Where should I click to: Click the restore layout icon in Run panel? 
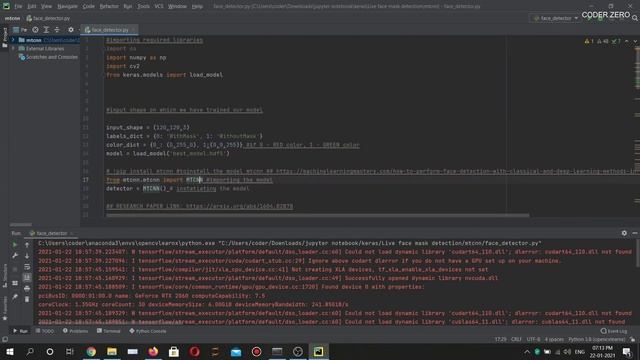click(15, 283)
